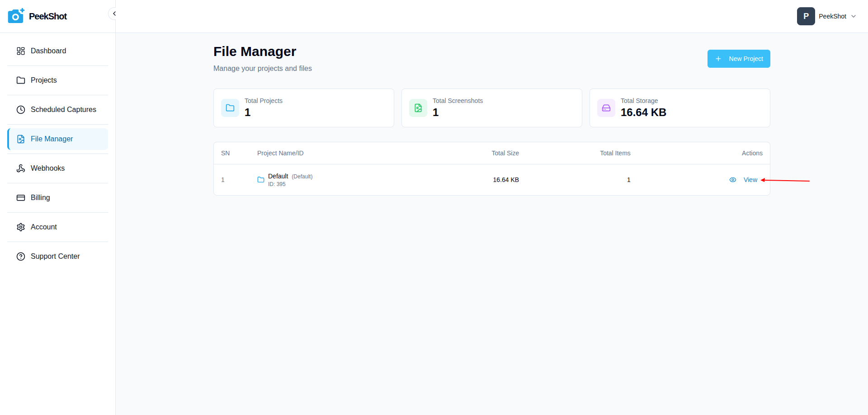Click the Total Screenshots image icon

pos(418,108)
